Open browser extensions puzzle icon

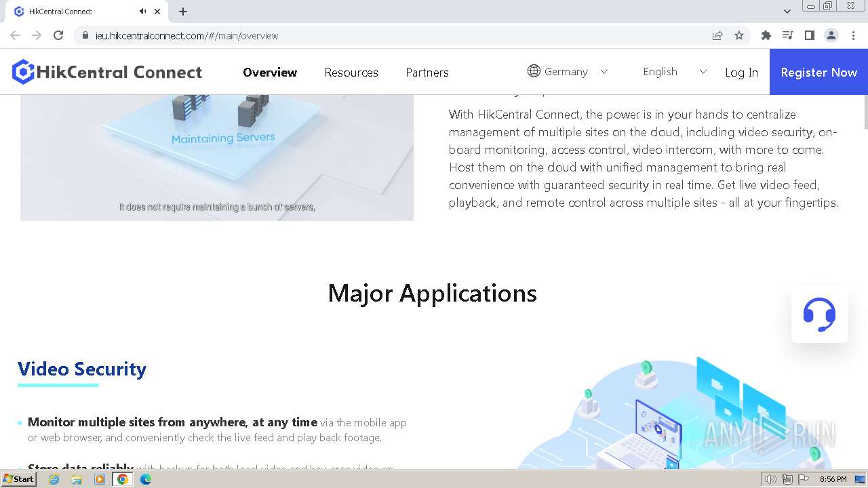point(766,35)
